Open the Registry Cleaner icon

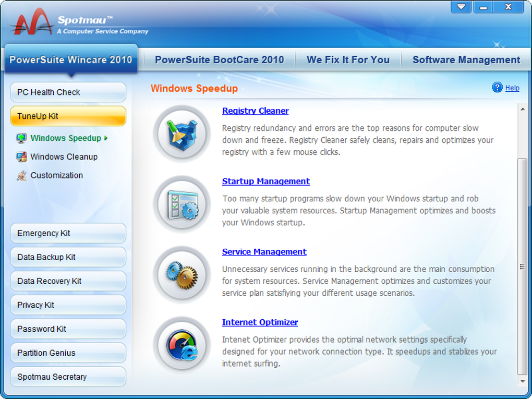coord(182,134)
